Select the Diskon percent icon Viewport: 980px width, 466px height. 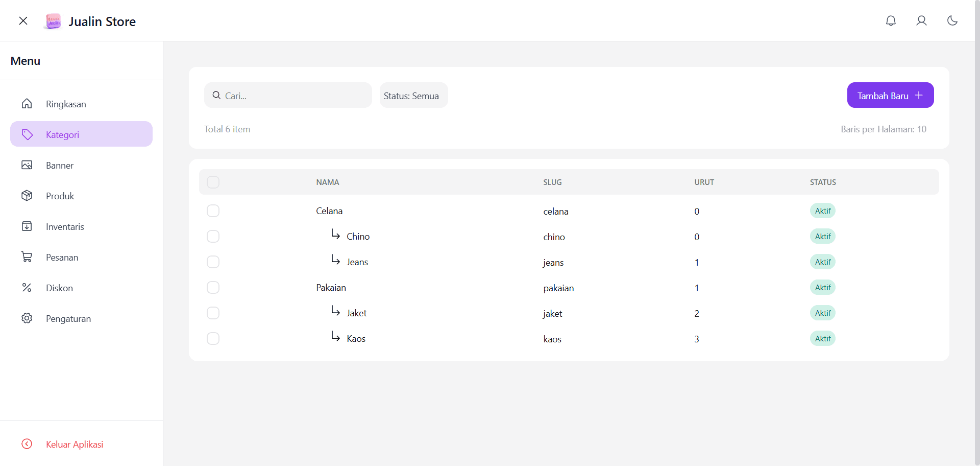click(x=27, y=287)
